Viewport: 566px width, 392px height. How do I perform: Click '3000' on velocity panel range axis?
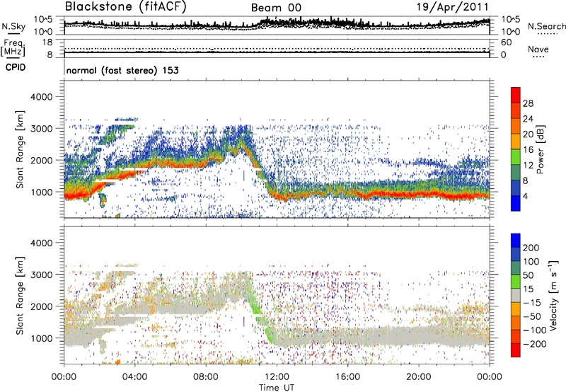tap(41, 275)
